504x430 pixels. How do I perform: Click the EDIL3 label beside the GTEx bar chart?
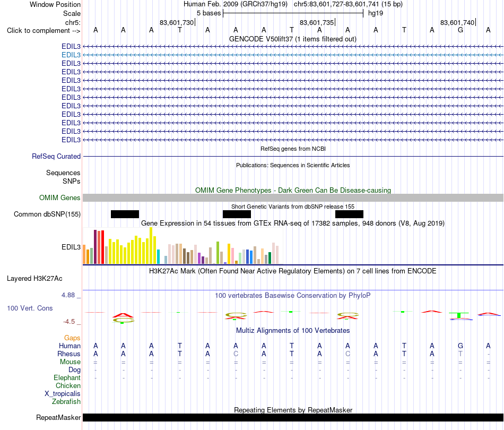[71, 247]
